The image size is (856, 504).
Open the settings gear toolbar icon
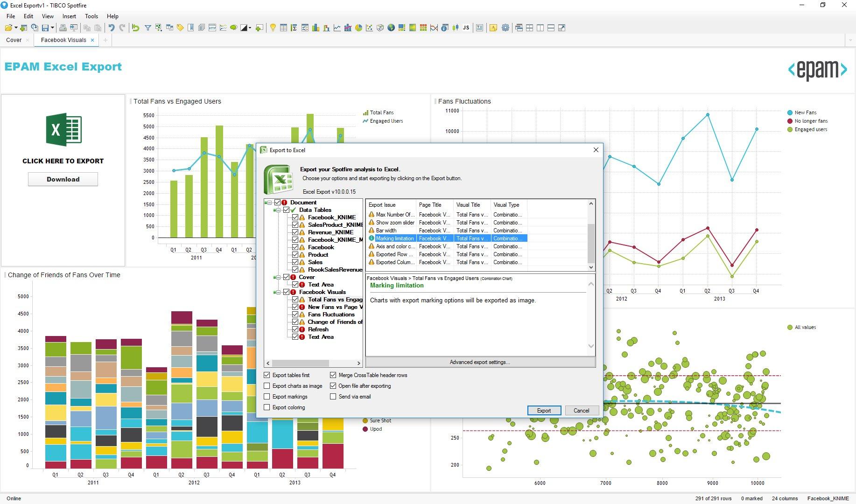505,28
